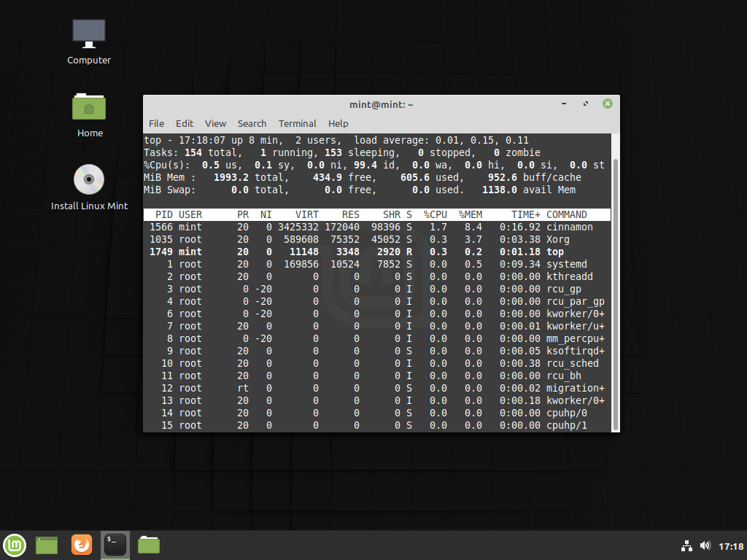This screenshot has width=747, height=560.
Task: Expand the Search menu
Action: pos(252,123)
